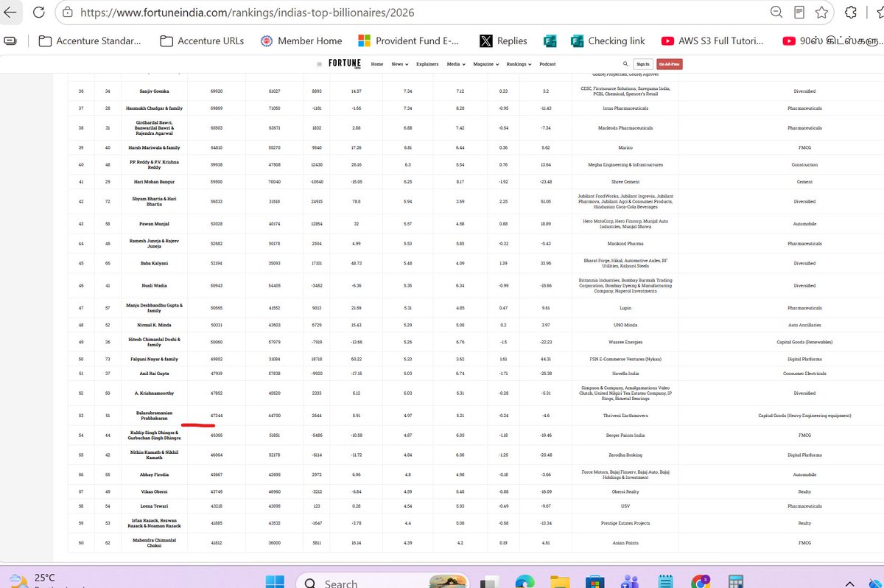
Task: Click the name Vikas Oberoi
Action: [154, 491]
